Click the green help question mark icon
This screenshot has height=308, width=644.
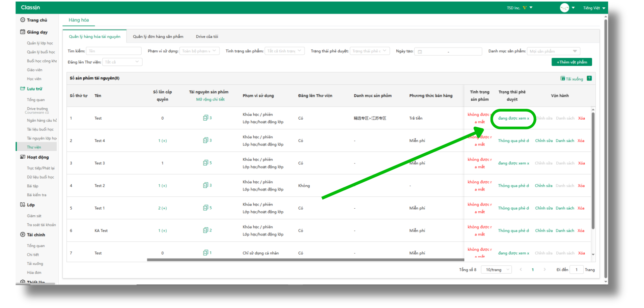click(x=589, y=79)
